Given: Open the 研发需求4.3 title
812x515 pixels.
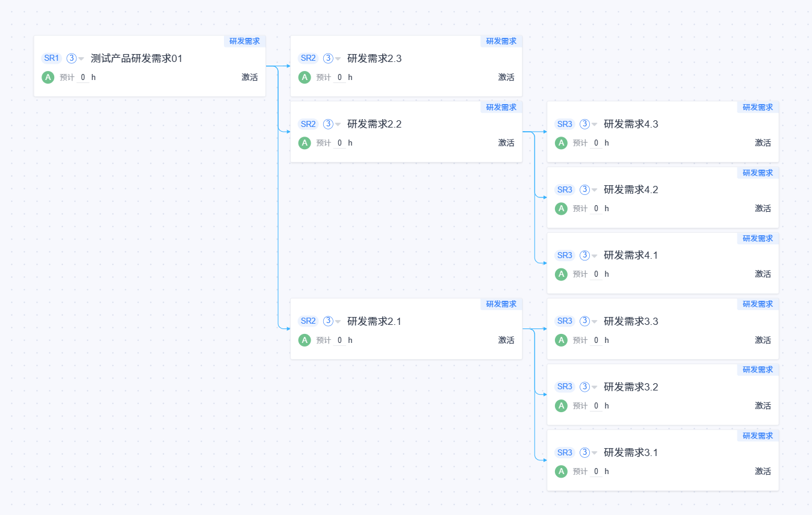Looking at the screenshot, I should click(x=631, y=124).
